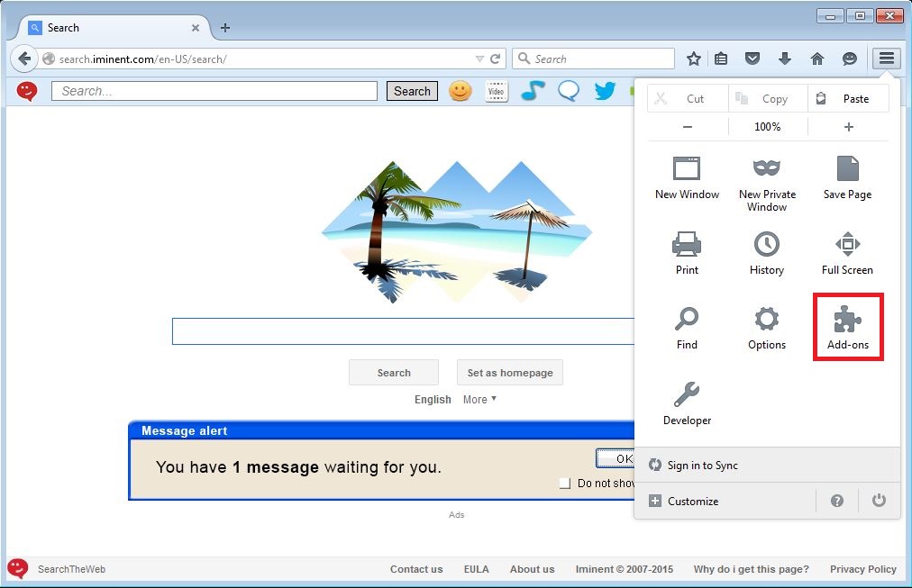Viewport: 912px width, 588px height.
Task: Close the hamburger menu button
Action: [x=887, y=59]
